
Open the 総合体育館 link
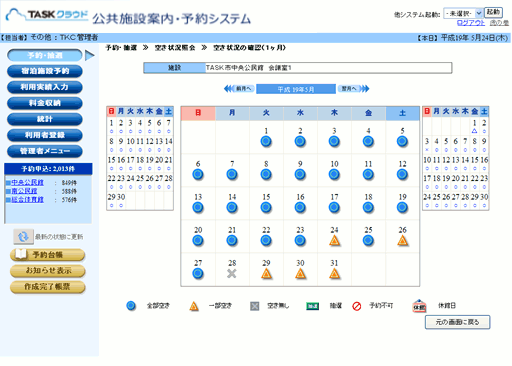(x=27, y=200)
